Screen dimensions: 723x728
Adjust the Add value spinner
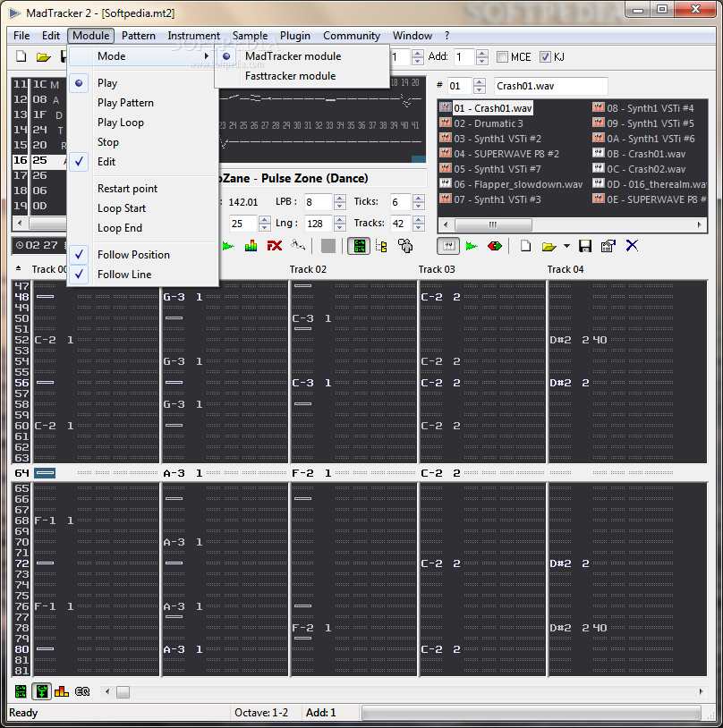[x=482, y=57]
